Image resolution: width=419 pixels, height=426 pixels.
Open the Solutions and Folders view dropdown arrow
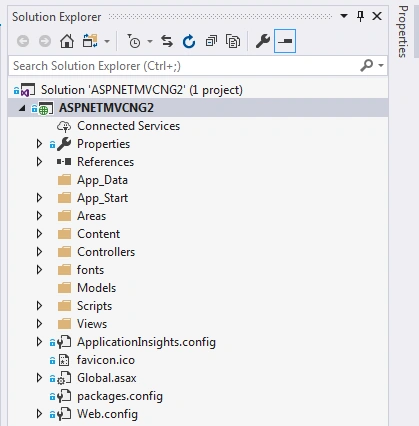(107, 42)
